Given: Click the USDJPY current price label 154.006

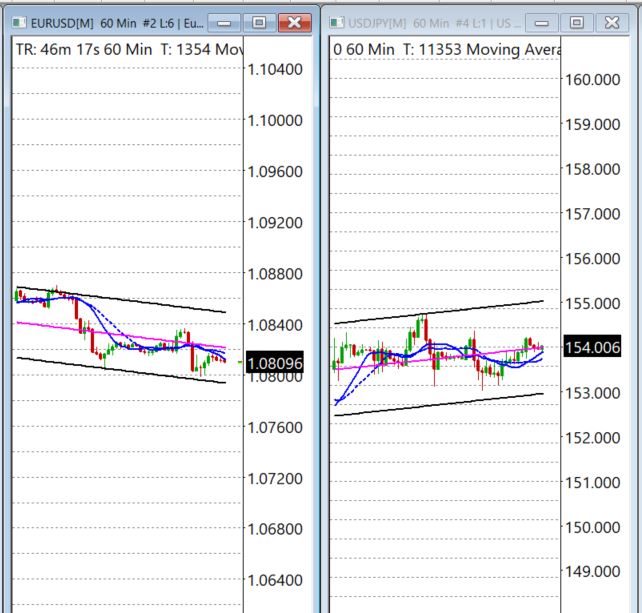Looking at the screenshot, I should (592, 347).
